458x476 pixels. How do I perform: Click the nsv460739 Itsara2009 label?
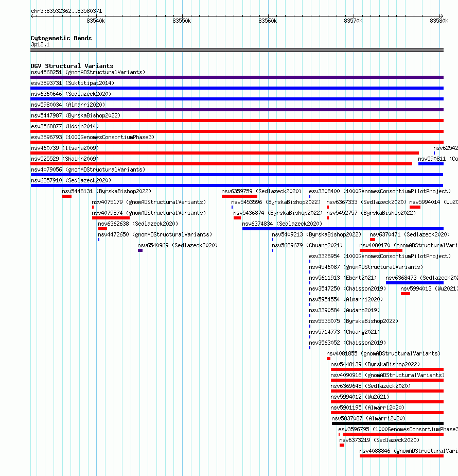pos(65,148)
